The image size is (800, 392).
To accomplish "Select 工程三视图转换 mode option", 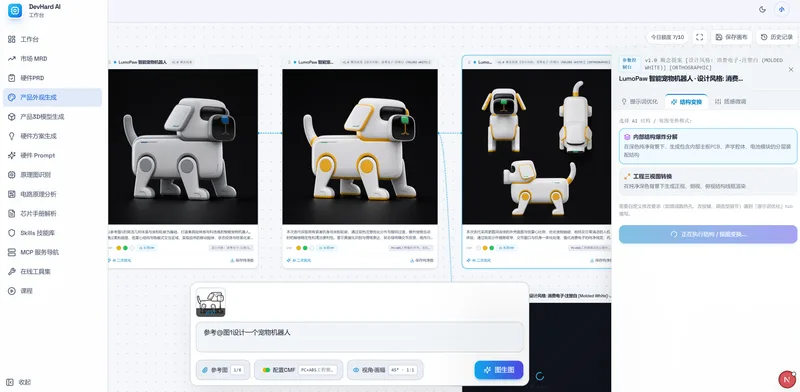I will (x=708, y=181).
